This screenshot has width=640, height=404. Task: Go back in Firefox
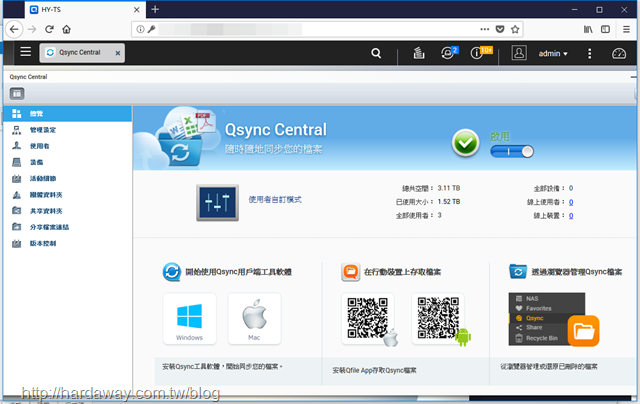click(14, 29)
